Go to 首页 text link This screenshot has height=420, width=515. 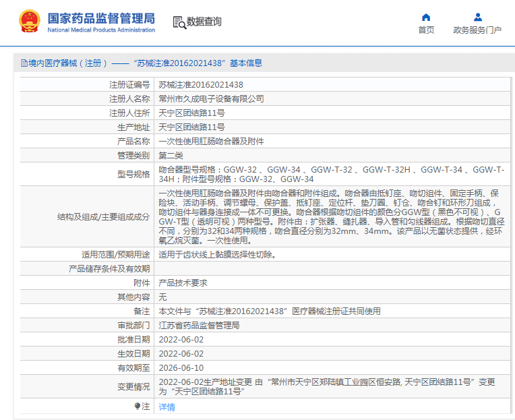click(x=426, y=30)
